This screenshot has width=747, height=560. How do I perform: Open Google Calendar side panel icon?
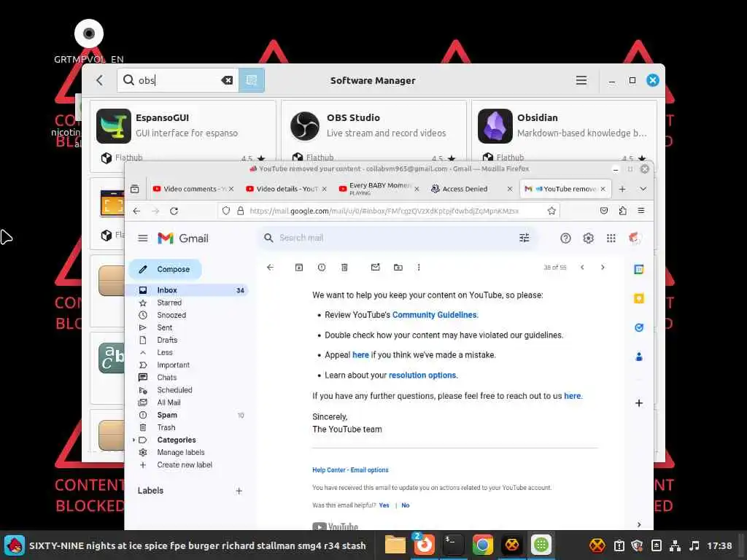click(x=639, y=270)
